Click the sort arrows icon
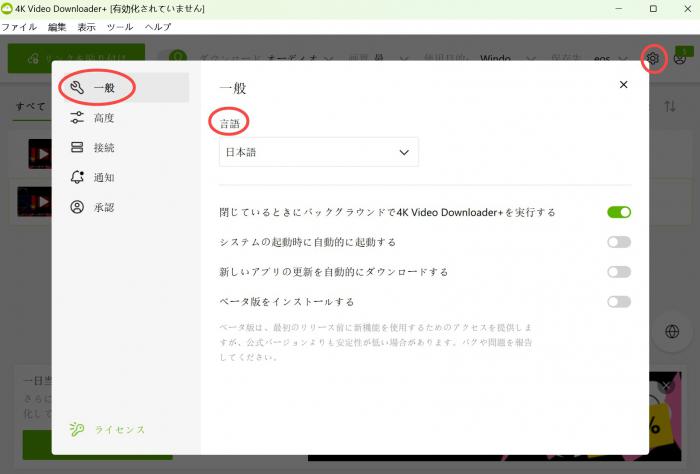Screen dimensions: 700x474 pyautogui.click(x=670, y=106)
